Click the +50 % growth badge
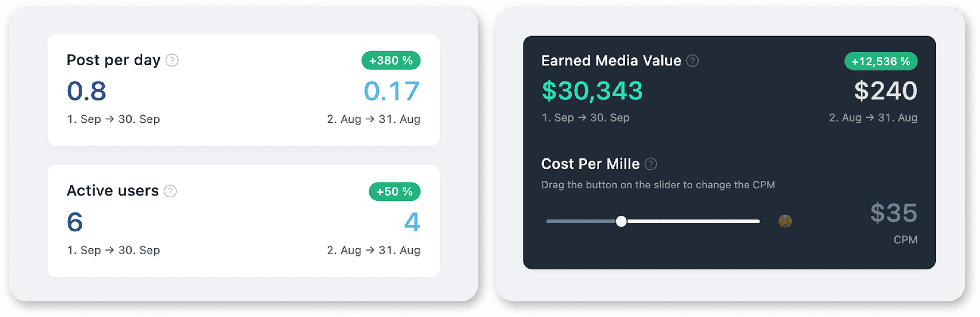The width and height of the screenshot is (980, 317). 395,191
